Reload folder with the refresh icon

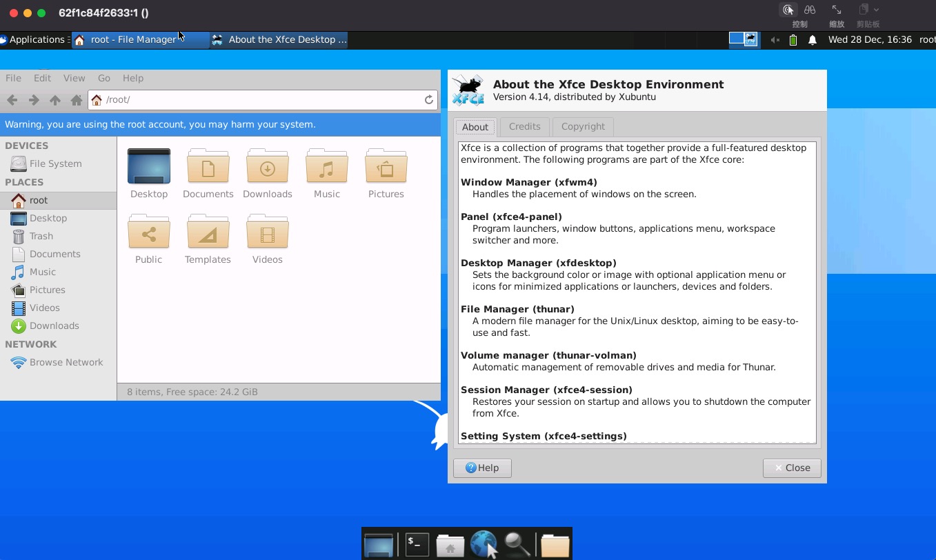(429, 100)
